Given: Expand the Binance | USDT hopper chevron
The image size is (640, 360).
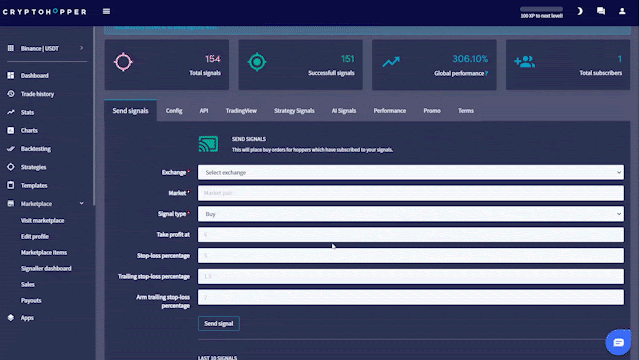Looking at the screenshot, I should [x=82, y=48].
